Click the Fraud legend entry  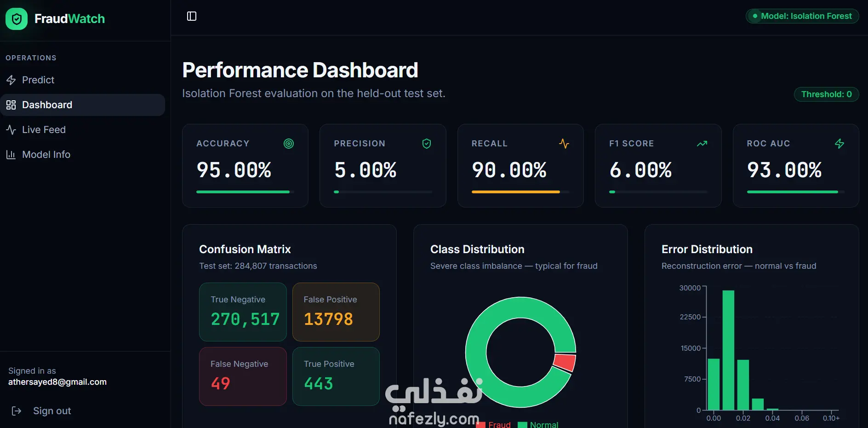(494, 424)
